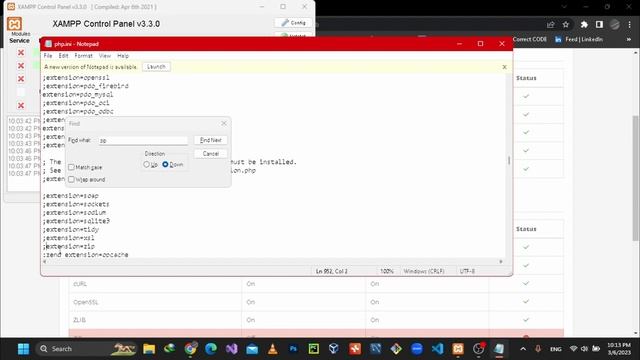Click the 100% zoom status entry

pos(387,271)
